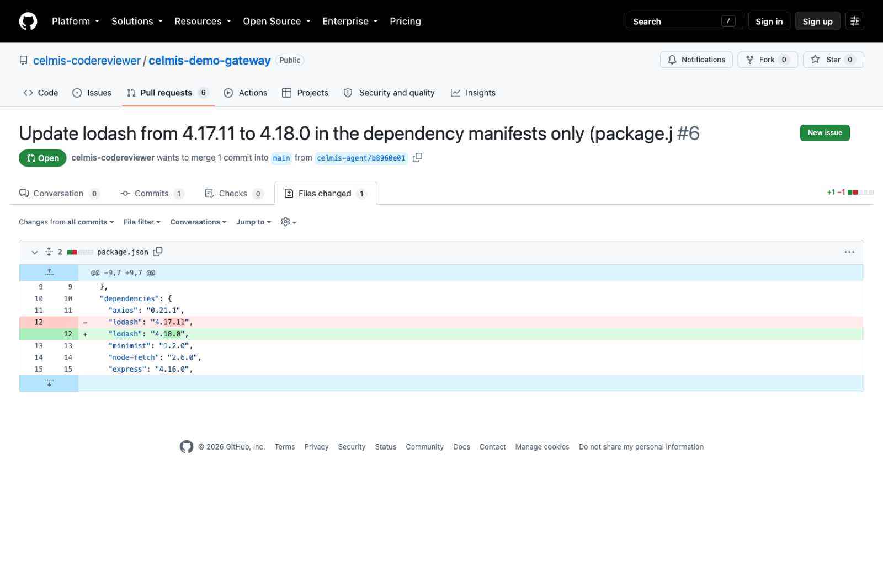Click the added lodash 4.18.0 line
The width and height of the screenshot is (883, 588).
[441, 334]
